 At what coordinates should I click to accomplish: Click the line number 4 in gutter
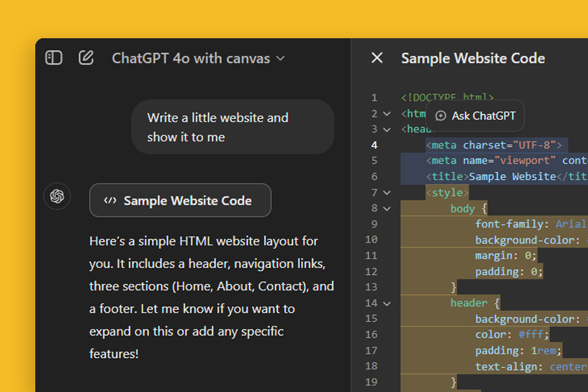374,145
